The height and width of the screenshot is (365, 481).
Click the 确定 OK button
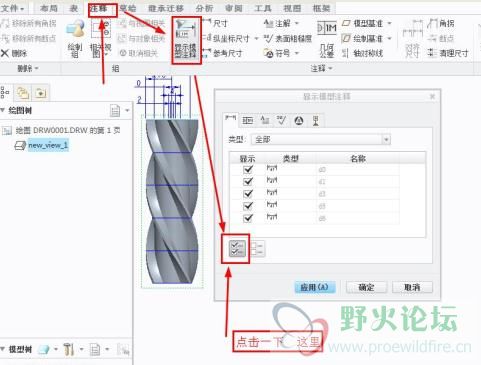366,287
